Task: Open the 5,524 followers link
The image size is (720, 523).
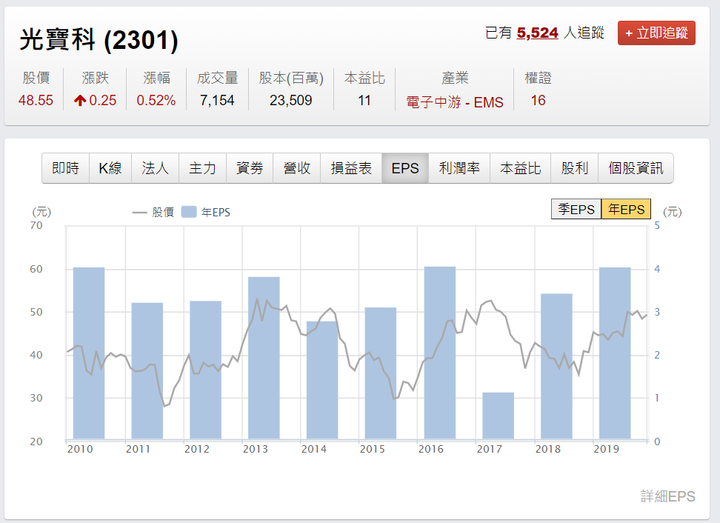Action: click(x=537, y=33)
